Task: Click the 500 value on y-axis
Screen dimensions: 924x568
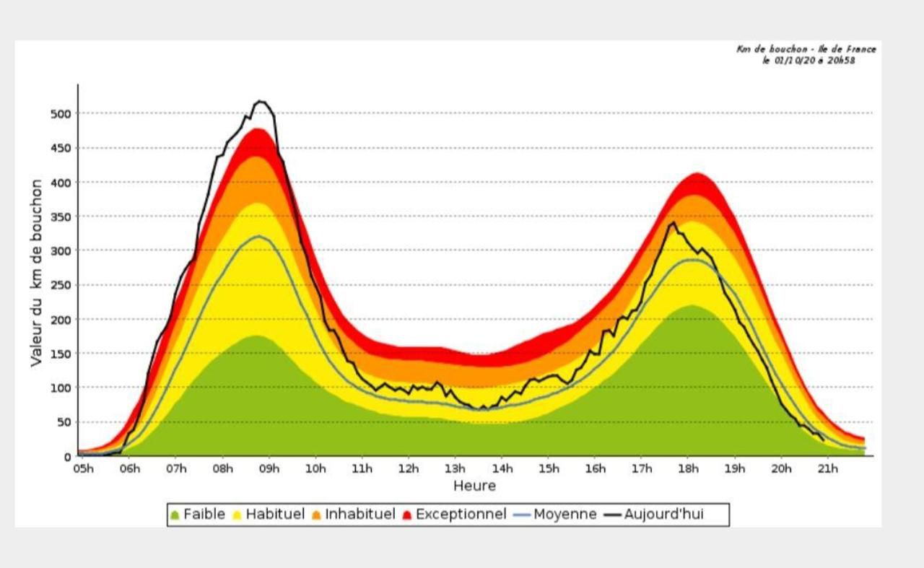Action: coord(61,113)
